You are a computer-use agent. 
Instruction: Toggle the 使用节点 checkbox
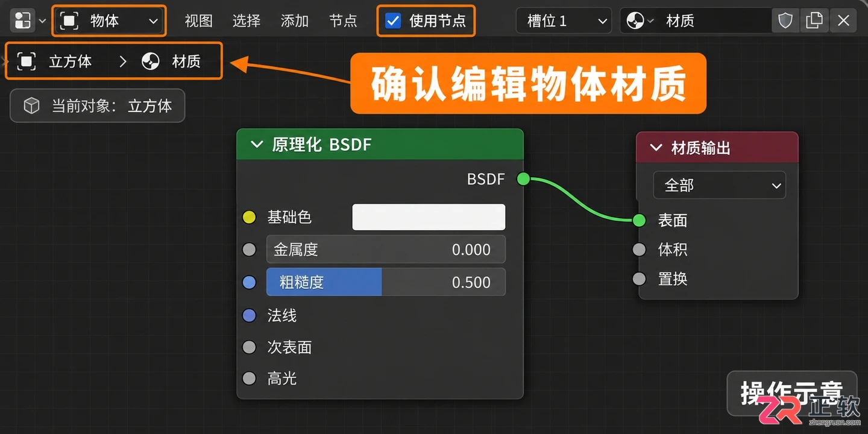[393, 21]
